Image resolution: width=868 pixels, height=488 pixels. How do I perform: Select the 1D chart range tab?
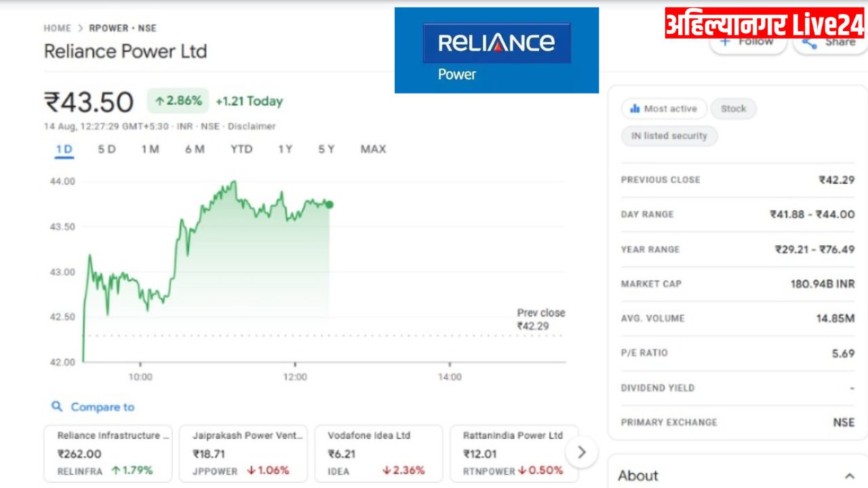pos(64,149)
